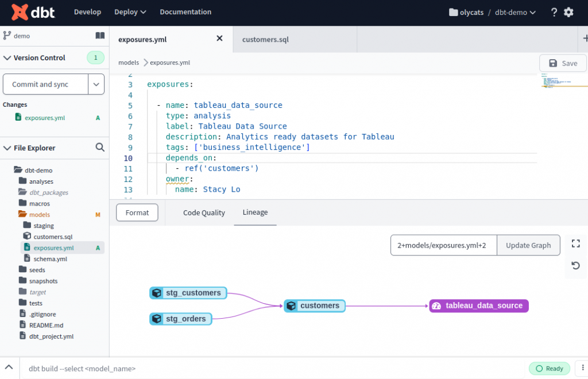
Task: Collapse the Version Control section
Action: tap(7, 58)
